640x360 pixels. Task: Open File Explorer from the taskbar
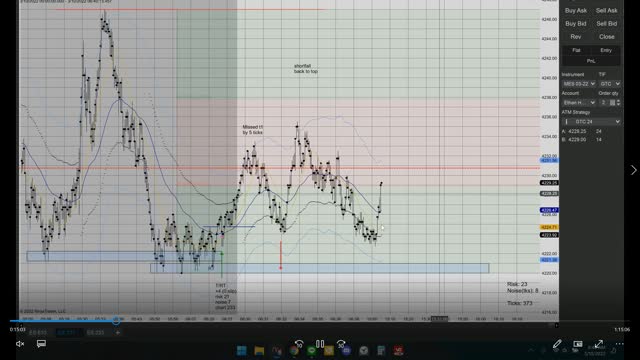259,351
